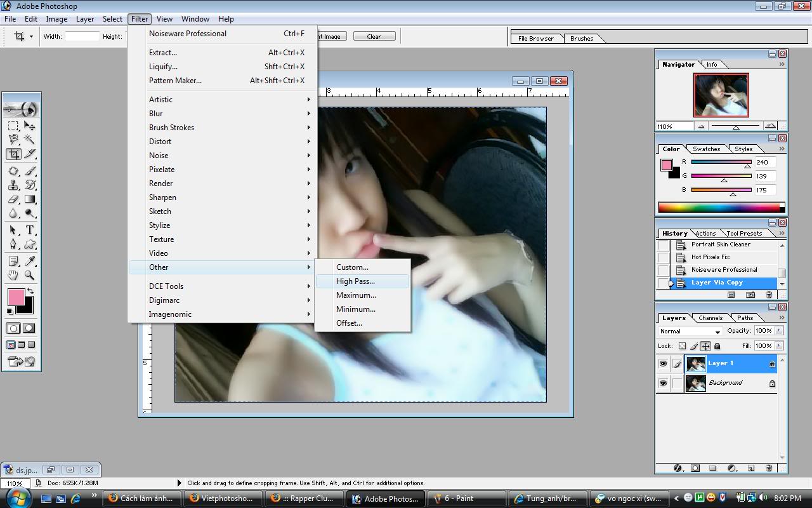
Task: Select the Hand tool
Action: pos(13,275)
